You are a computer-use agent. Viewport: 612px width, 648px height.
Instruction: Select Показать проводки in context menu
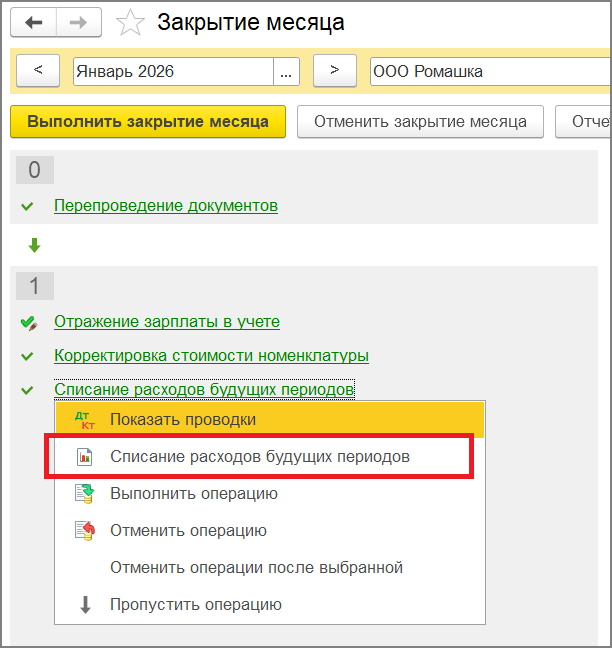(x=183, y=420)
